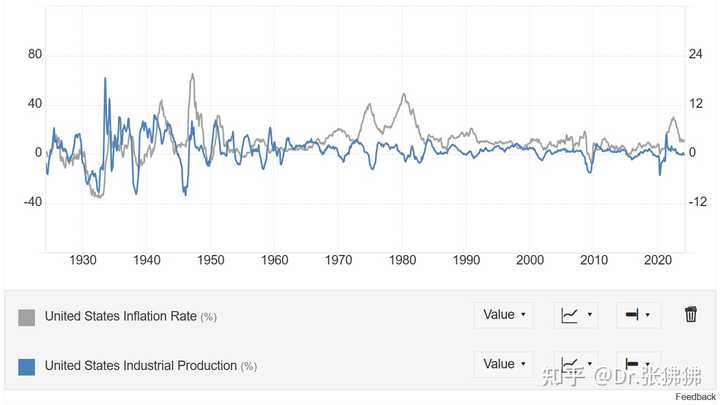720x405 pixels.
Task: Select United States Industrial Production label
Action: tap(141, 366)
